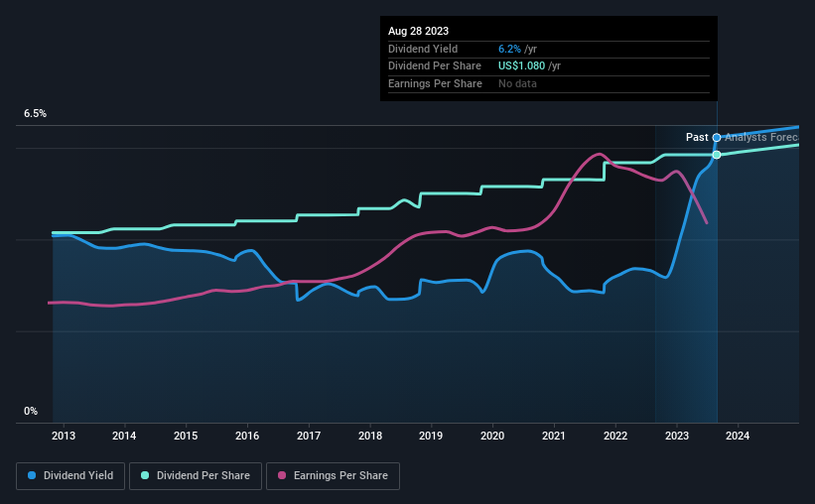Click the Past label near the divider

(x=697, y=137)
